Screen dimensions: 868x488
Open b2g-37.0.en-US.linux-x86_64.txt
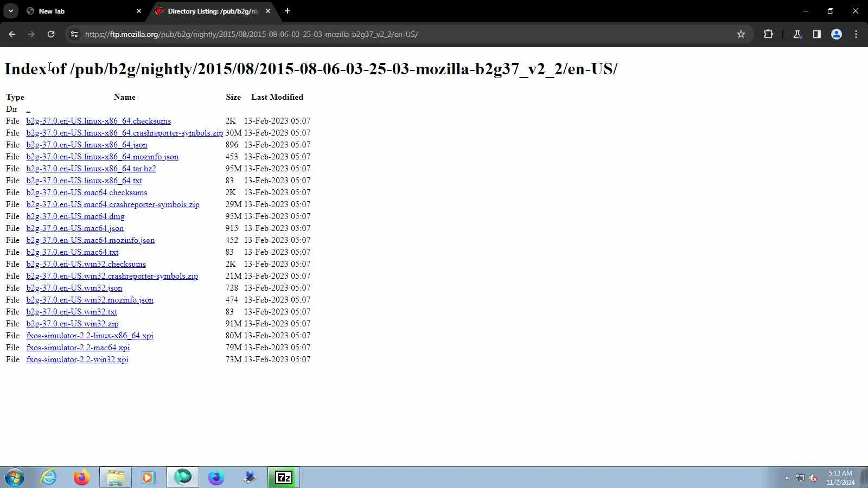coord(84,181)
